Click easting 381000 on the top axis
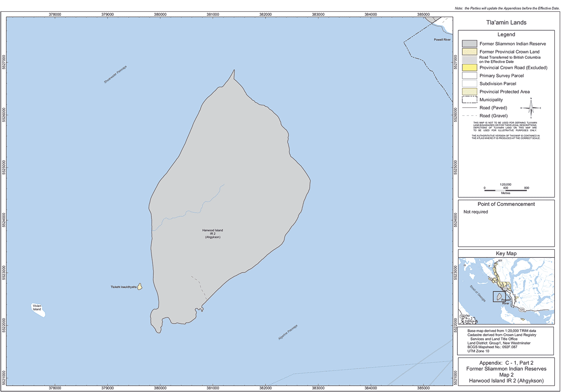Screen dimensions: 561x392 point(213,14)
